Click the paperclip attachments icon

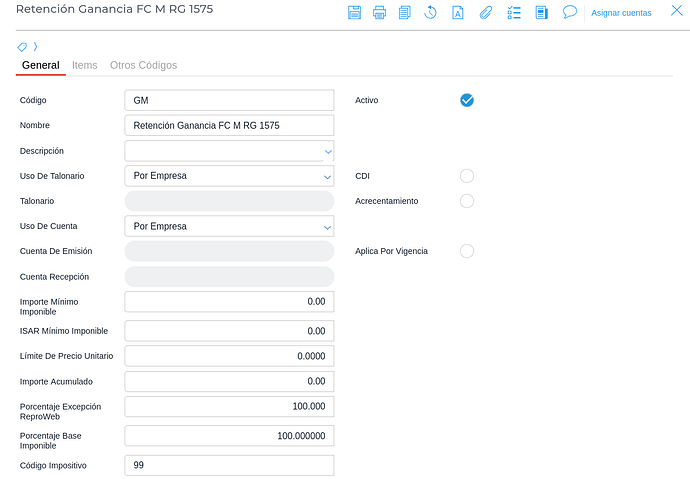[485, 13]
